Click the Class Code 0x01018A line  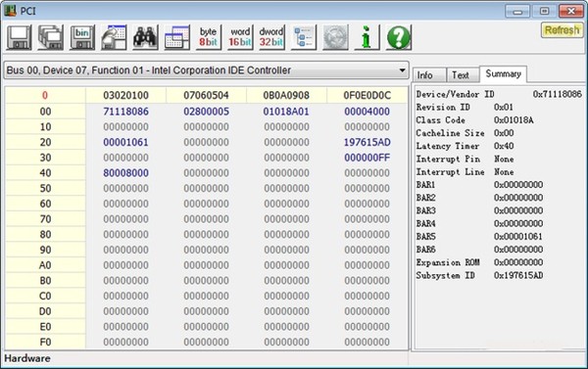(474, 119)
